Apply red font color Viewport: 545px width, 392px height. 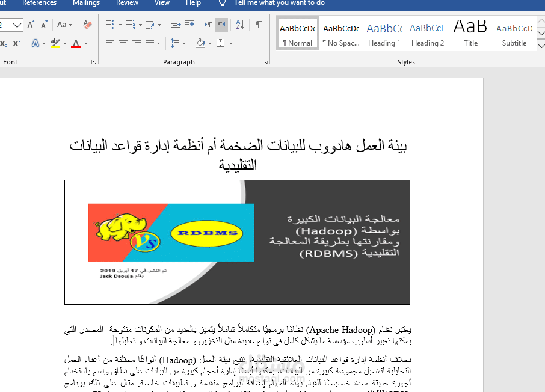(76, 43)
